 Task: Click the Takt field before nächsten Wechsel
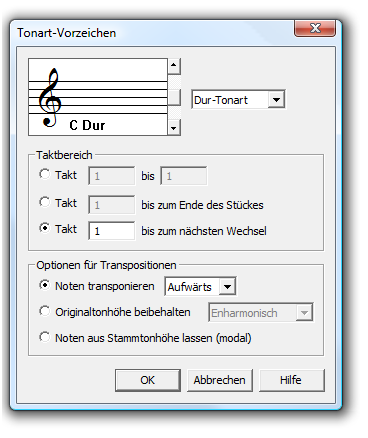click(112, 231)
